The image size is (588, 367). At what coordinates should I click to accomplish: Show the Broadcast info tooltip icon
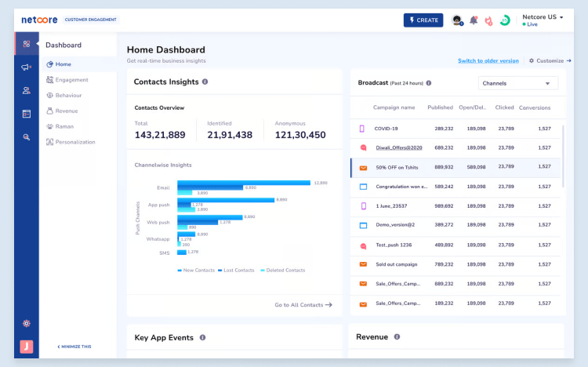[x=429, y=83]
